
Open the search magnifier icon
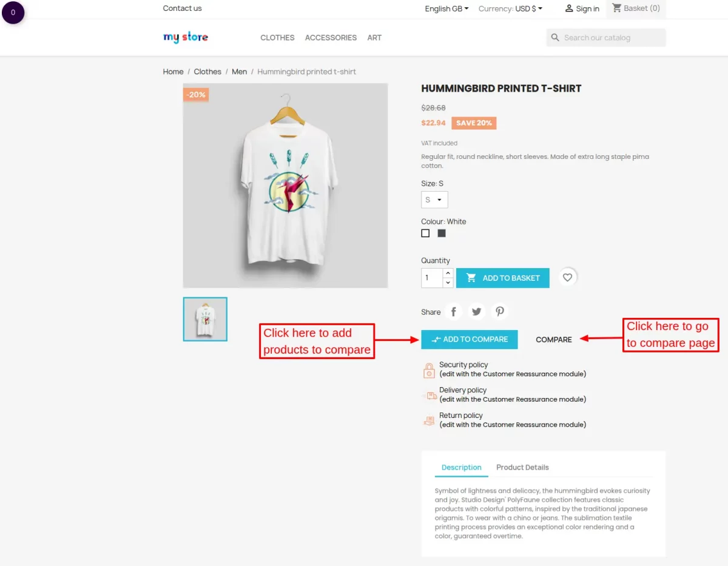pos(554,38)
